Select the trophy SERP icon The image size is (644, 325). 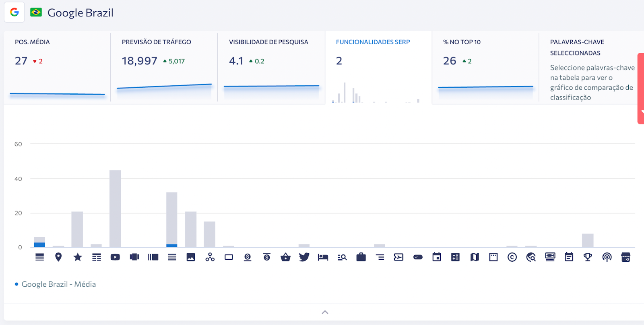(588, 257)
